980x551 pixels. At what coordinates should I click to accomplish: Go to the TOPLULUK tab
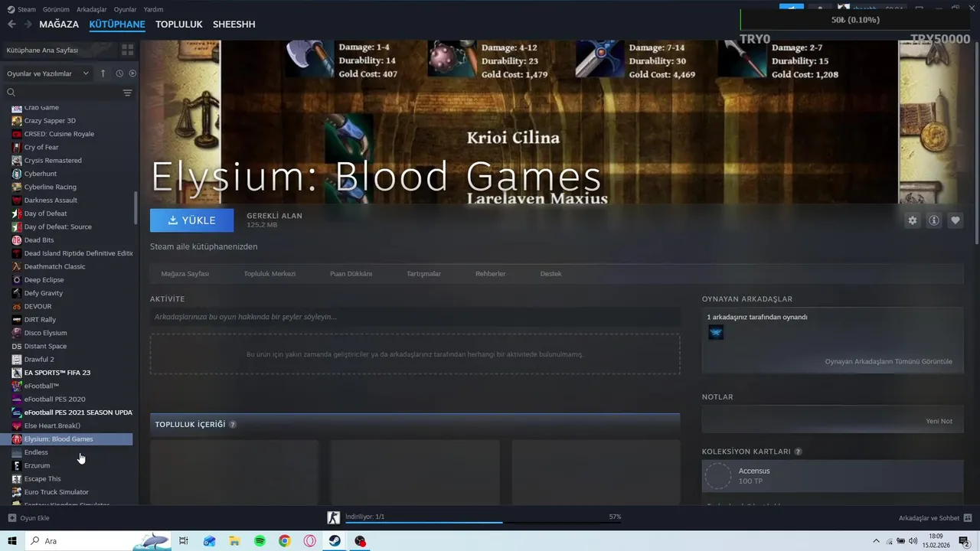(178, 24)
